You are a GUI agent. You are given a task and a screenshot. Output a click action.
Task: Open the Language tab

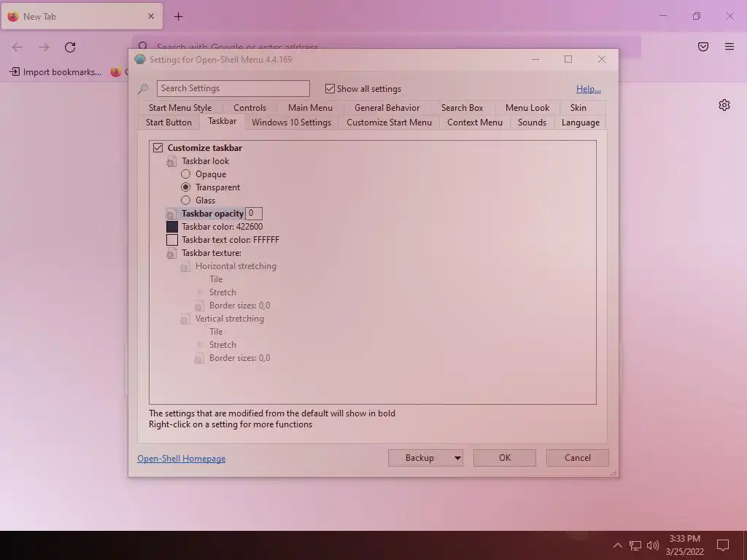coord(580,122)
